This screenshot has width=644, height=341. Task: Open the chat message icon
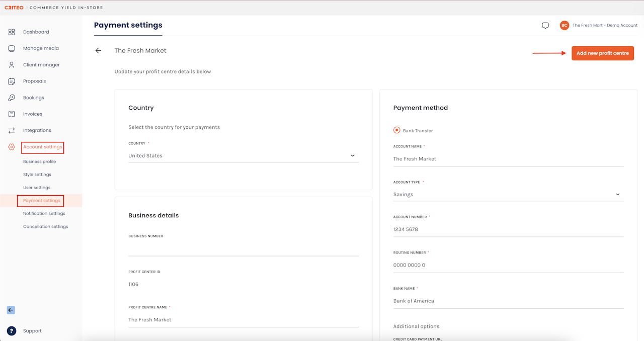(x=545, y=26)
